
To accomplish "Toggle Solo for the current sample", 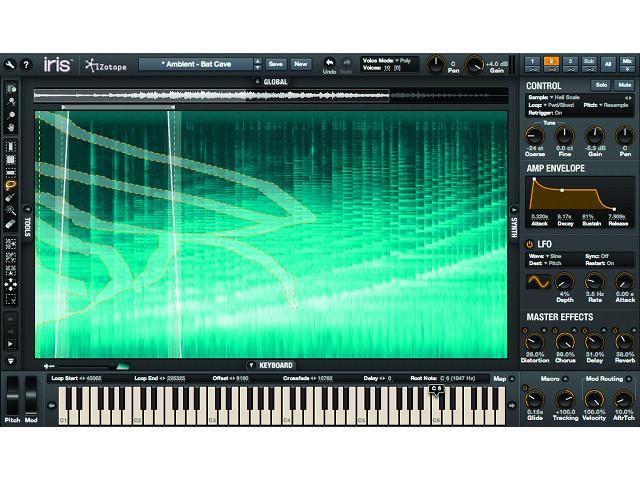I will coord(601,86).
